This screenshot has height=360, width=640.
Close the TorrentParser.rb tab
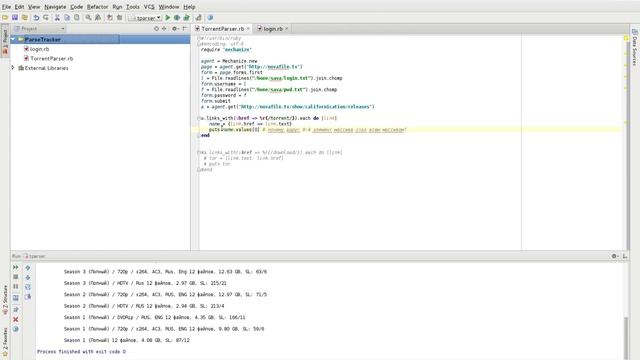tap(248, 29)
